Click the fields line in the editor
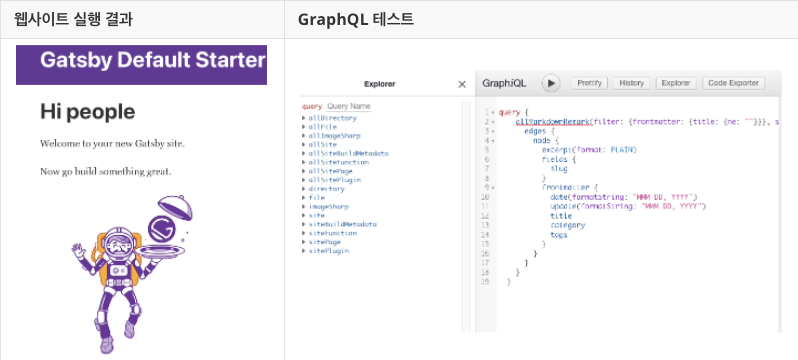798x360 pixels. pyautogui.click(x=559, y=159)
